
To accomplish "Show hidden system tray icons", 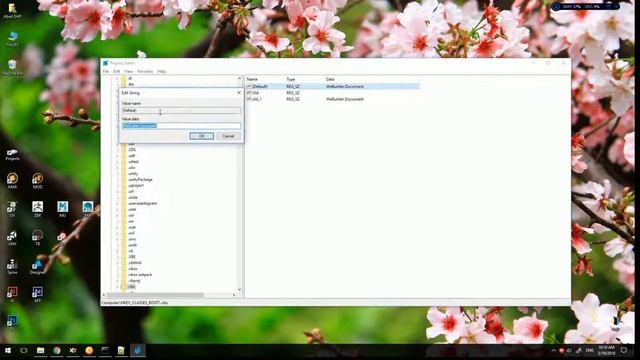I will pos(553,351).
